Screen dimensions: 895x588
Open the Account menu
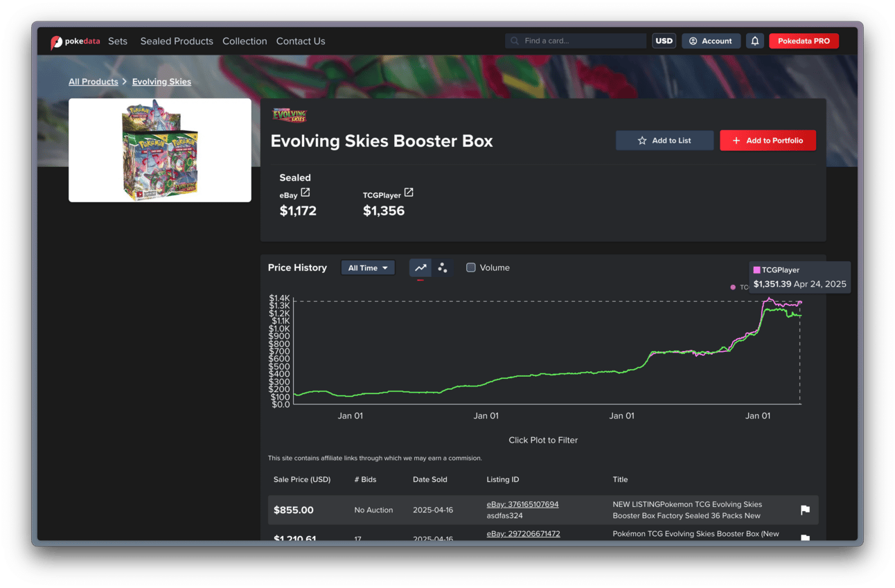(x=711, y=41)
